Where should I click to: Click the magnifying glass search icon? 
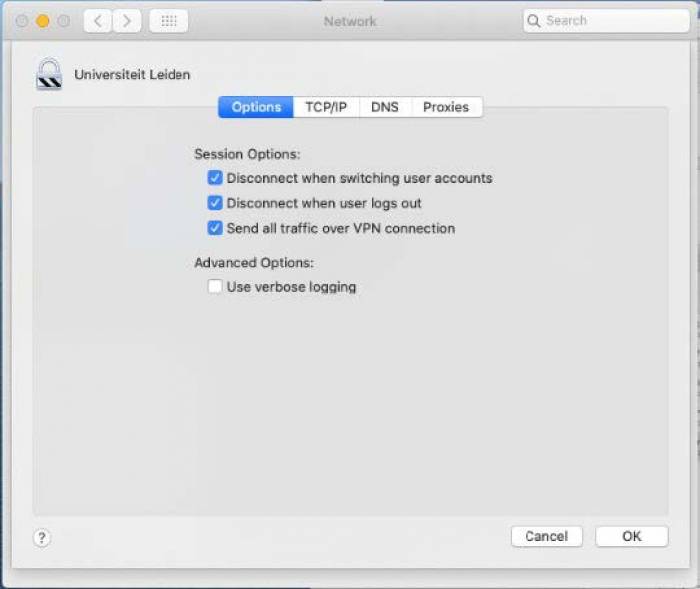tap(535, 21)
